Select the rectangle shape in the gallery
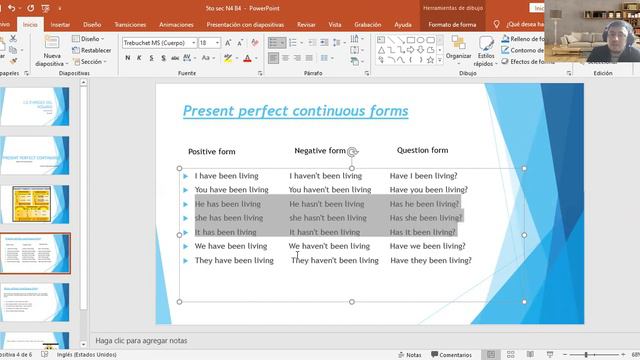The height and width of the screenshot is (360, 640). coord(411,40)
